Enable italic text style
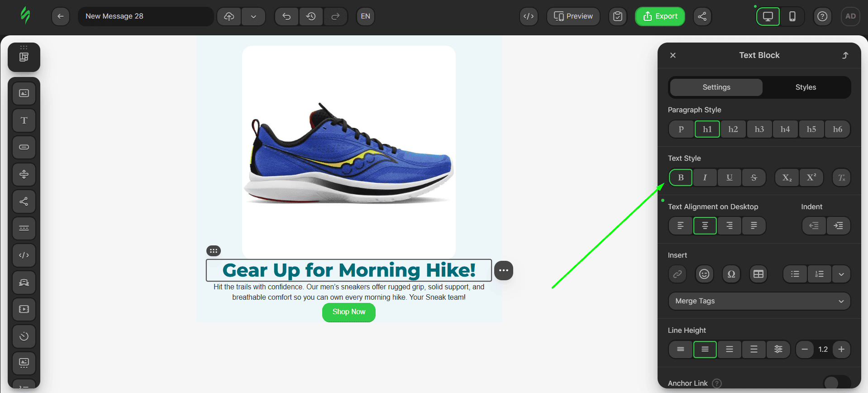This screenshot has height=393, width=868. click(705, 177)
